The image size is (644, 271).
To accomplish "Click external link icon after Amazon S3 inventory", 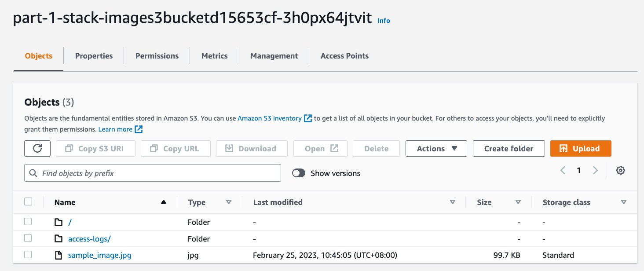I will 308,118.
